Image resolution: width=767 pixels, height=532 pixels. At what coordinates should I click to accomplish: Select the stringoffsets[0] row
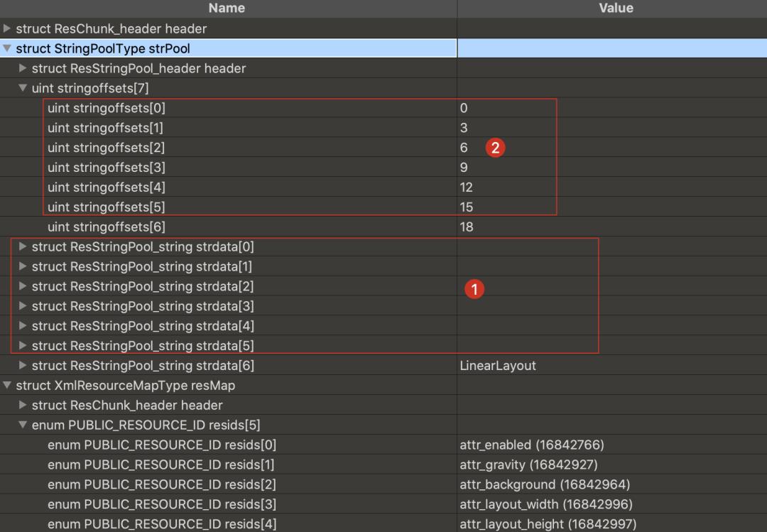107,109
